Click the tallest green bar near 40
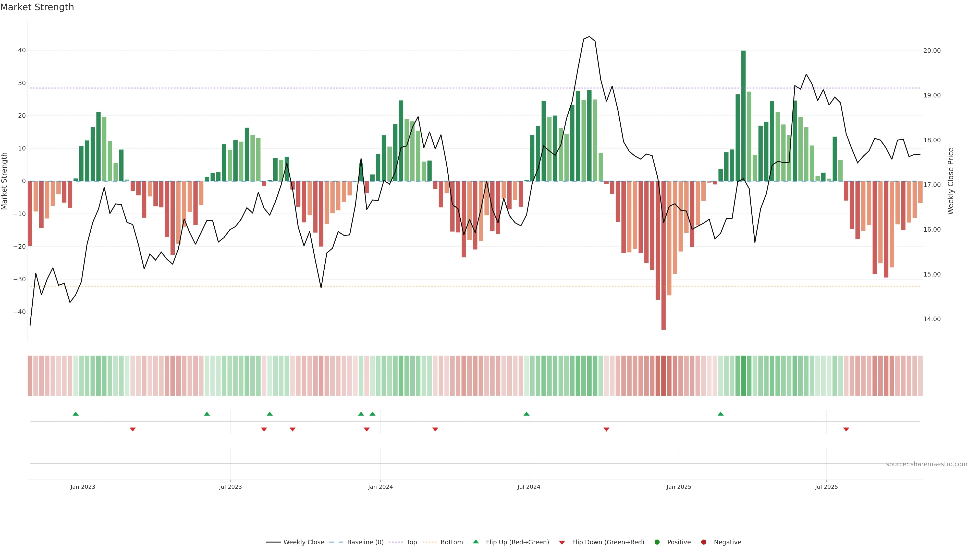Image resolution: width=980 pixels, height=551 pixels. tap(743, 114)
